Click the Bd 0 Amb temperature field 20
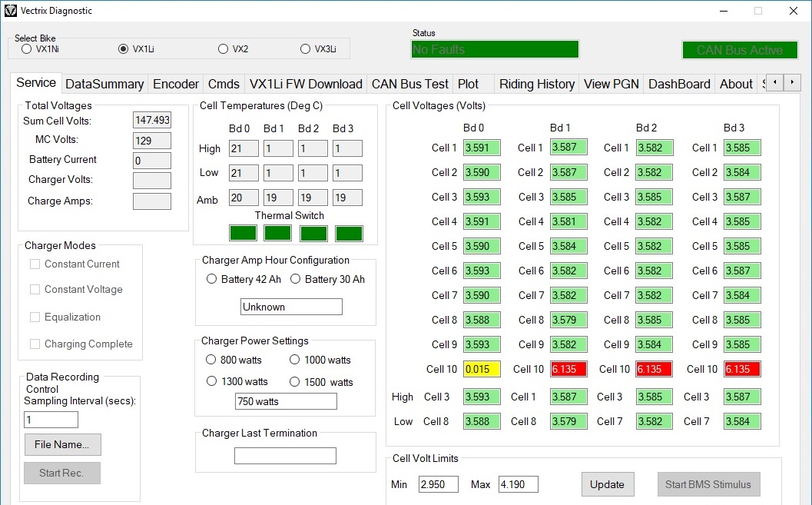The image size is (812, 505). (244, 198)
